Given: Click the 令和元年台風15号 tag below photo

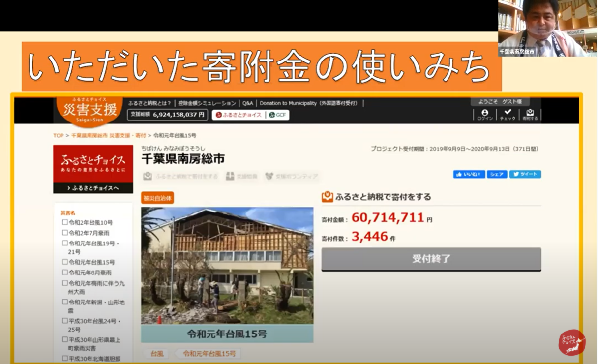Looking at the screenshot, I should tap(209, 353).
